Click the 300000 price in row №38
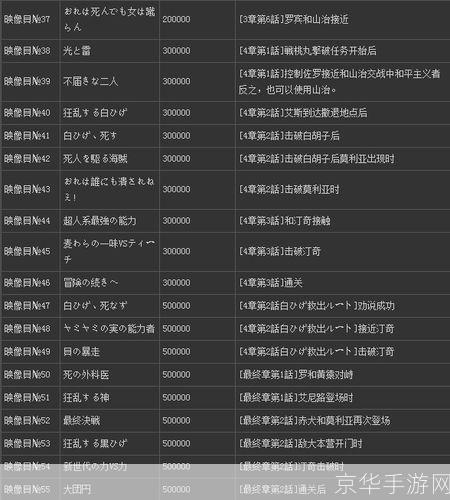Viewport: 450px width, 500px height. point(176,51)
